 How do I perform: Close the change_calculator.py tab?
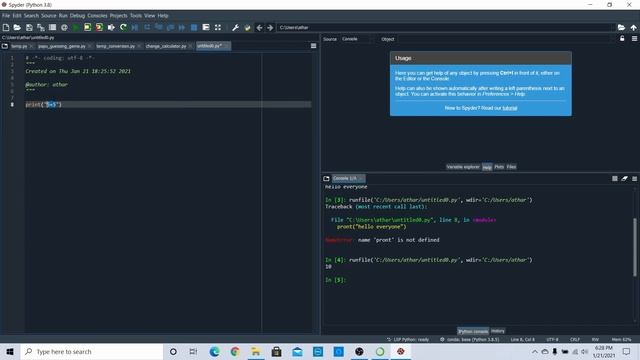190,46
